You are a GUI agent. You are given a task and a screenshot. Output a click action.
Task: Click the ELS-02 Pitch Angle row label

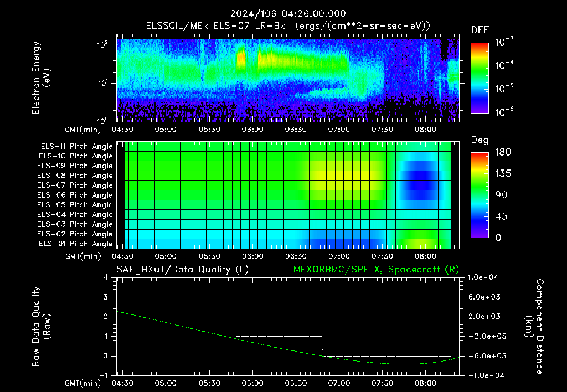(75, 234)
